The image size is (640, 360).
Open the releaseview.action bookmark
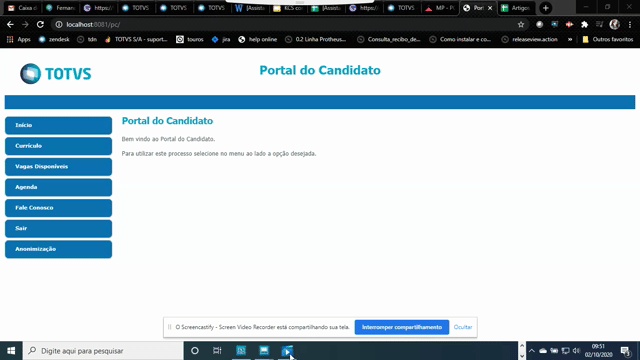click(529, 40)
